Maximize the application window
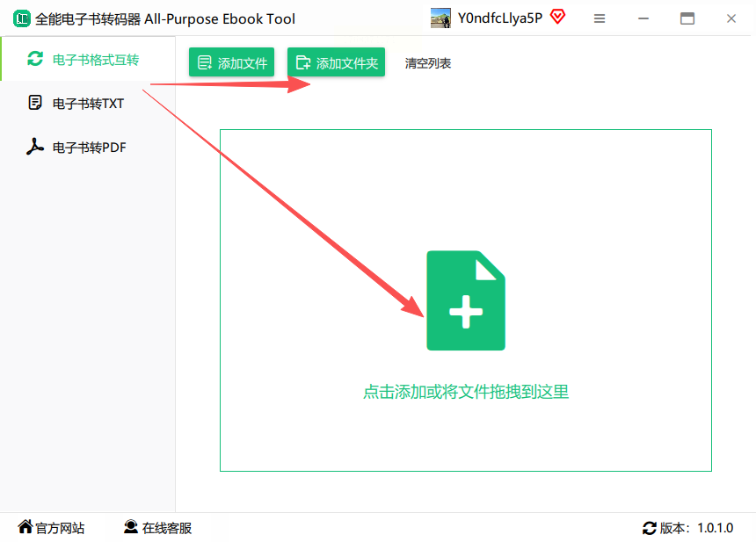The image size is (756, 542). tap(687, 18)
